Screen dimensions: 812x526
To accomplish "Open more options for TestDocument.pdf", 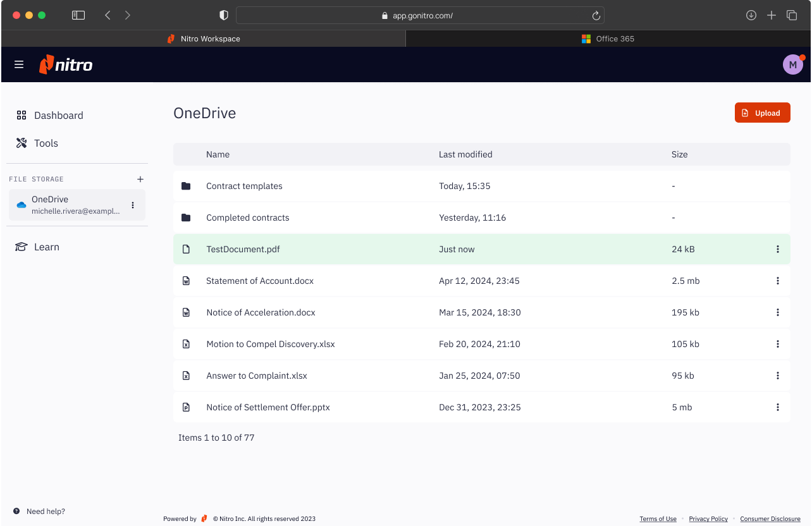I will point(777,249).
